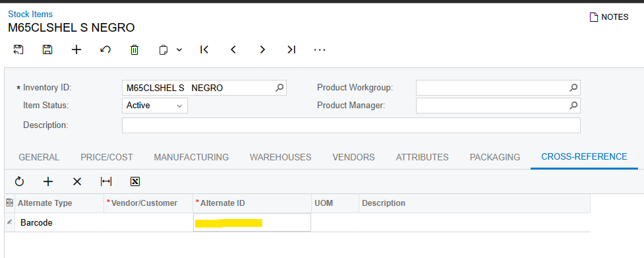644x258 pixels.
Task: Open Inventory ID lookup magnifier
Action: (279, 88)
